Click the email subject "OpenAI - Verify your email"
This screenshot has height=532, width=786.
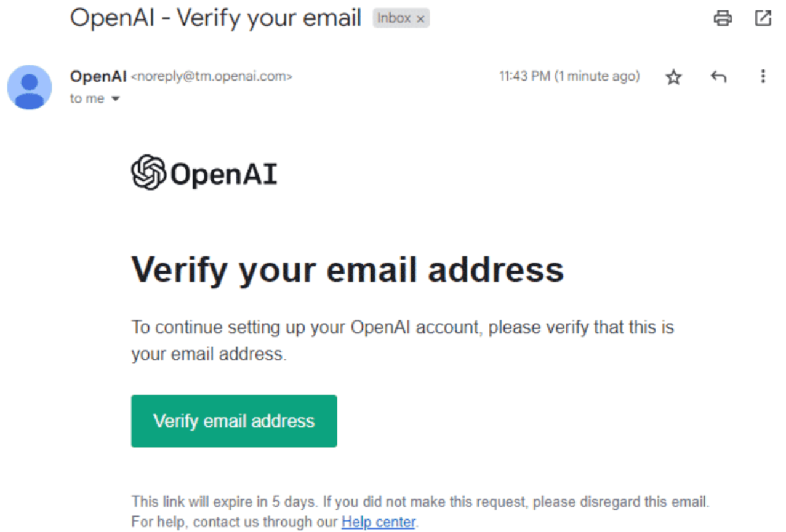(x=215, y=18)
